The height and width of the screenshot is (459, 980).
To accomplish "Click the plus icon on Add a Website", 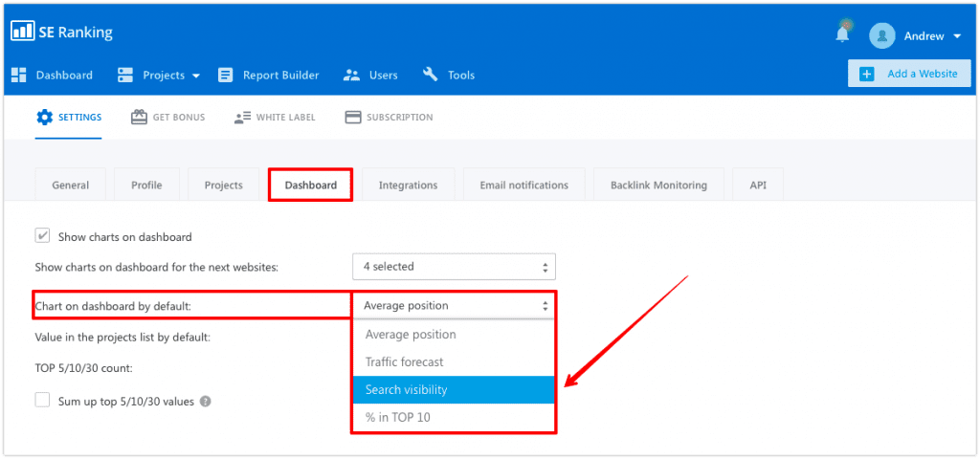I will pos(867,74).
